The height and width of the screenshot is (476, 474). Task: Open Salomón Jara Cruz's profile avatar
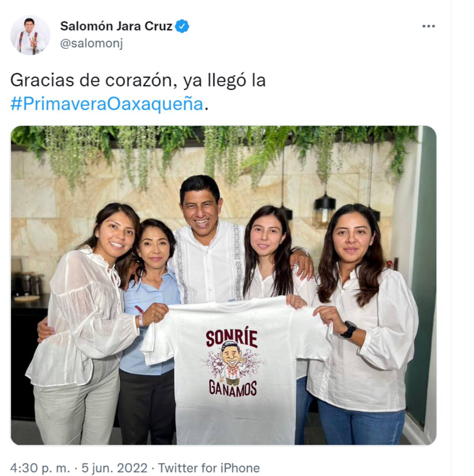(x=30, y=35)
